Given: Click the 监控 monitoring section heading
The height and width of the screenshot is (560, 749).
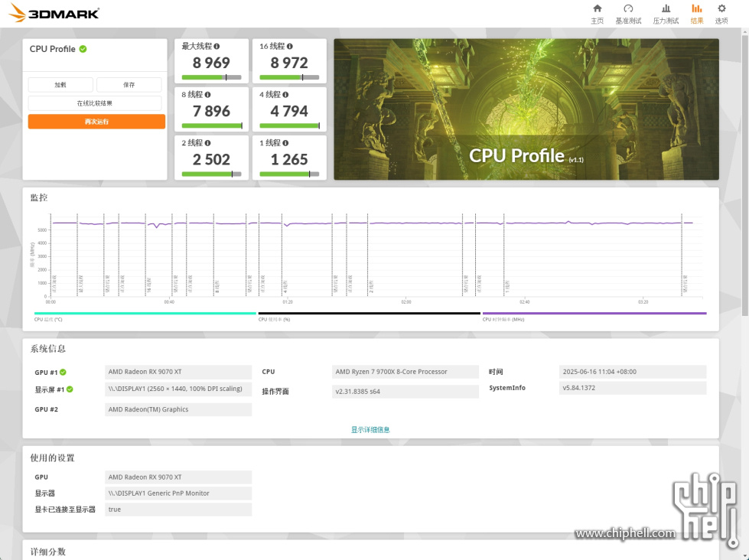Looking at the screenshot, I should tap(39, 198).
